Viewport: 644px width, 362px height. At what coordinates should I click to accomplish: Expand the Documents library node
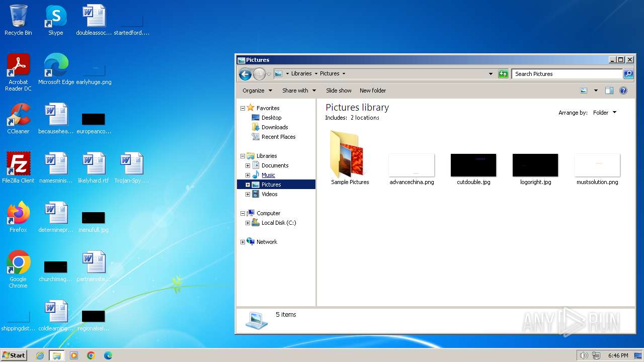248,165
